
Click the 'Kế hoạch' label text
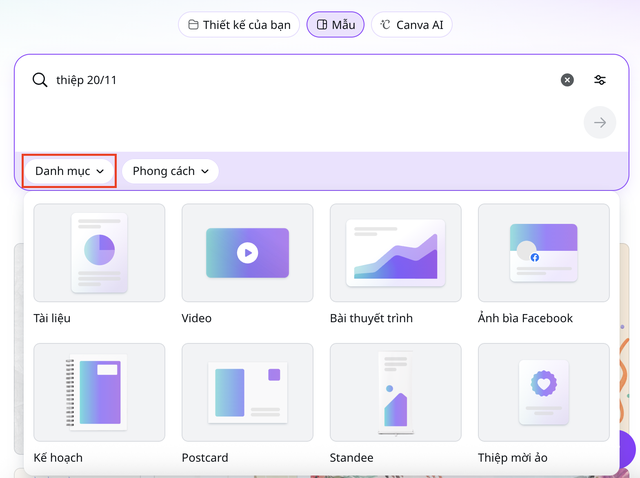[58, 458]
